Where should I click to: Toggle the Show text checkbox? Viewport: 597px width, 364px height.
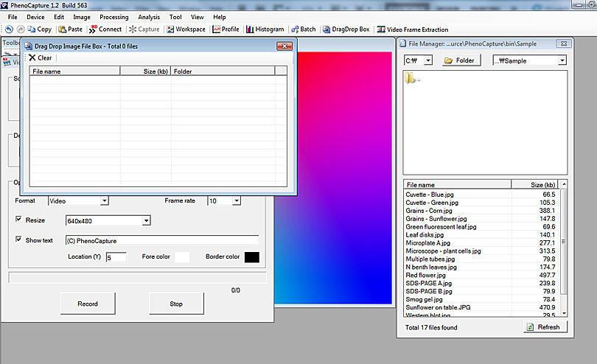tap(19, 239)
